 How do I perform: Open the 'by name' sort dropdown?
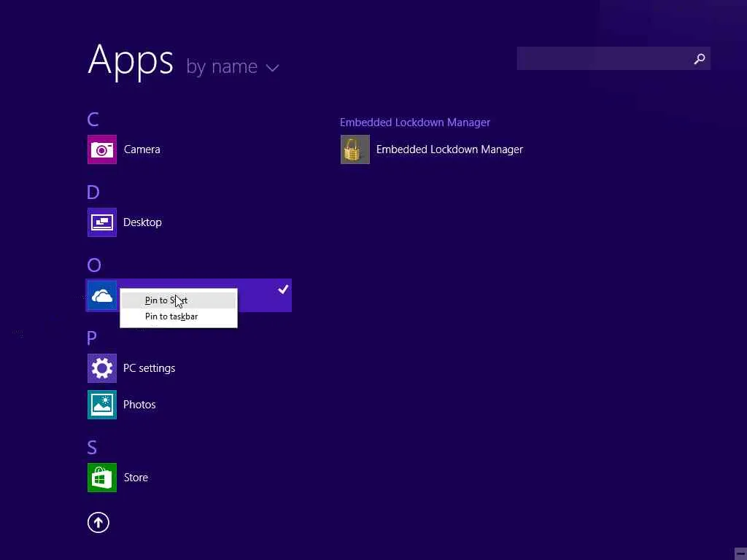[x=233, y=66]
